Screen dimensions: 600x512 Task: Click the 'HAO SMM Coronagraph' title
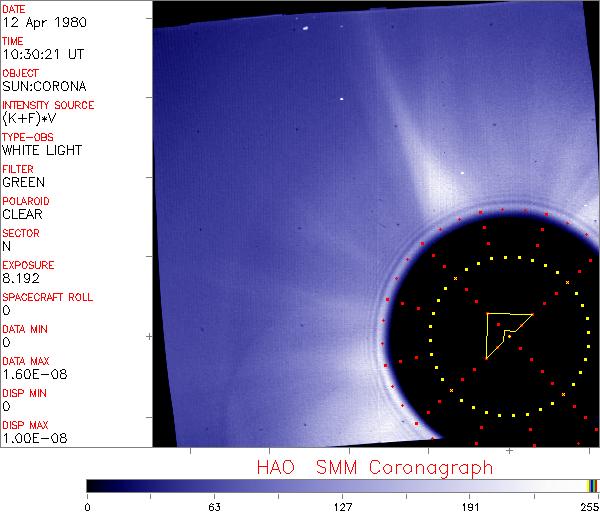pyautogui.click(x=374, y=467)
